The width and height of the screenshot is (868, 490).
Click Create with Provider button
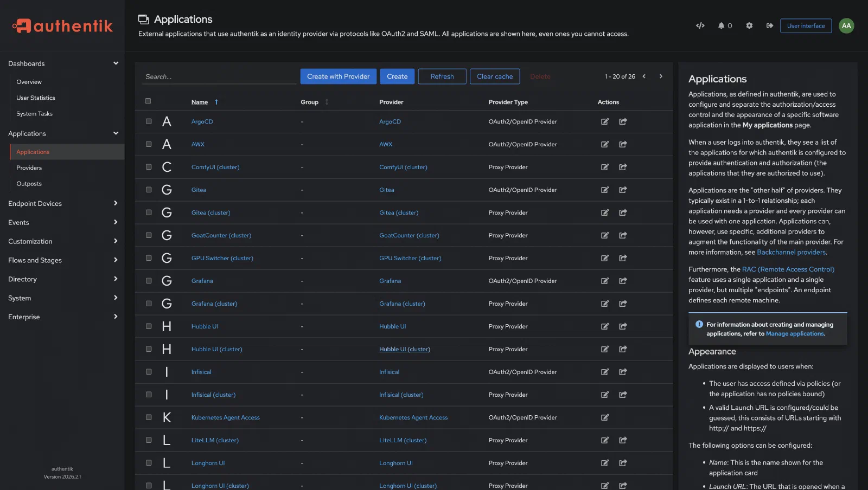pyautogui.click(x=338, y=76)
